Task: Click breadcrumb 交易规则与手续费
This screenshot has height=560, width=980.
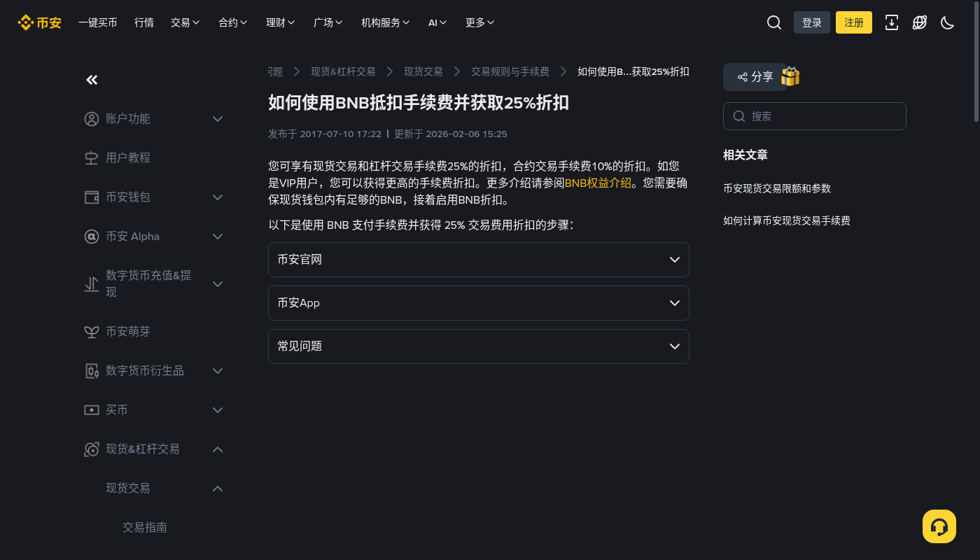Action: click(510, 71)
